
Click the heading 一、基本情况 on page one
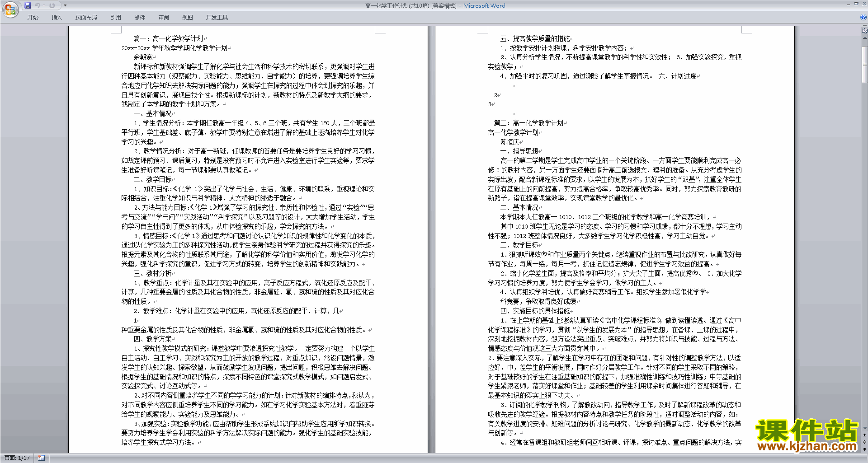point(152,114)
